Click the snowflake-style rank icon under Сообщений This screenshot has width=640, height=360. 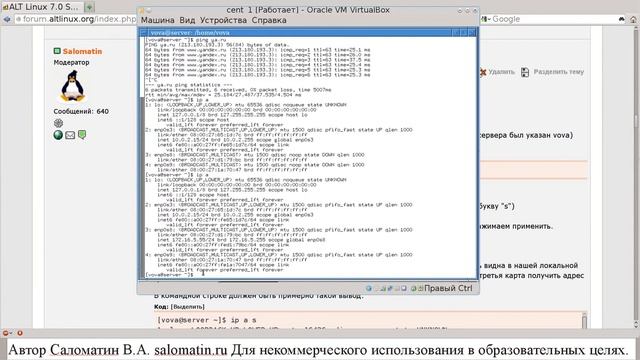click(x=58, y=123)
